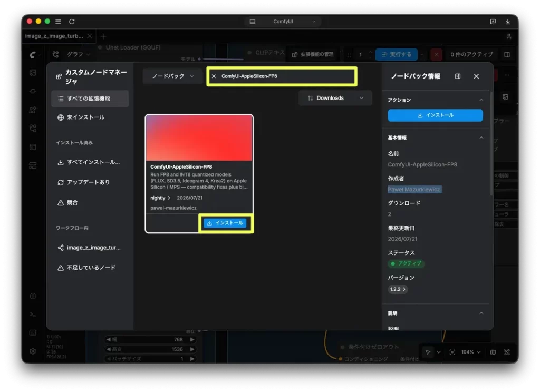Collapse the アクション section
The height and width of the screenshot is (392, 540).
481,100
